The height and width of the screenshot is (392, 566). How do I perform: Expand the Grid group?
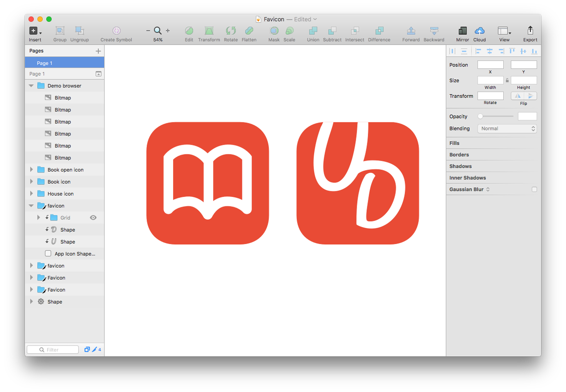coord(39,218)
